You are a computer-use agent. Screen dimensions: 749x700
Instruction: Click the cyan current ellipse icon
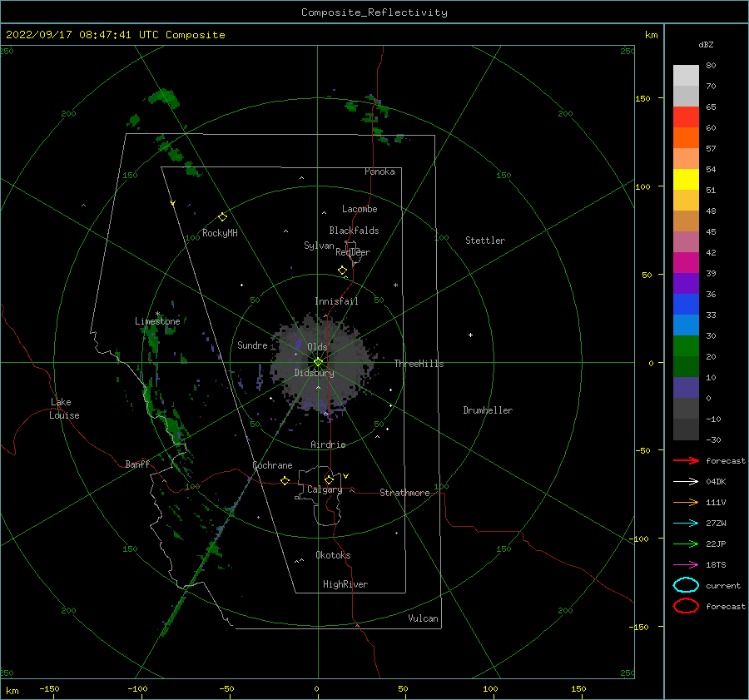click(686, 585)
